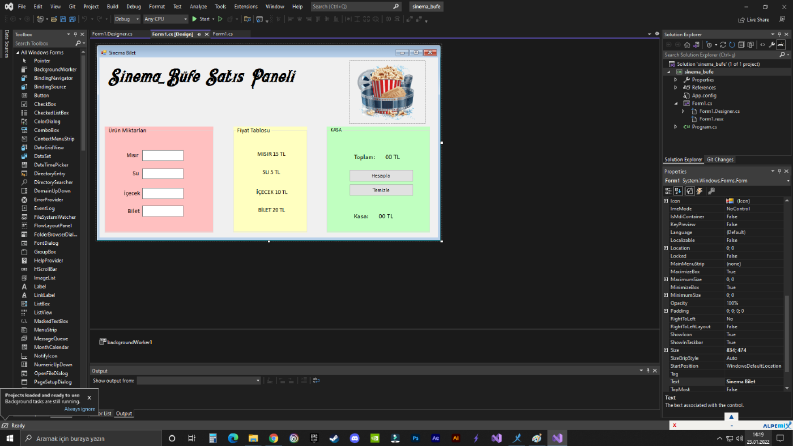793x446 pixels.
Task: Select CheckBox control in the Toolbox
Action: pos(45,104)
